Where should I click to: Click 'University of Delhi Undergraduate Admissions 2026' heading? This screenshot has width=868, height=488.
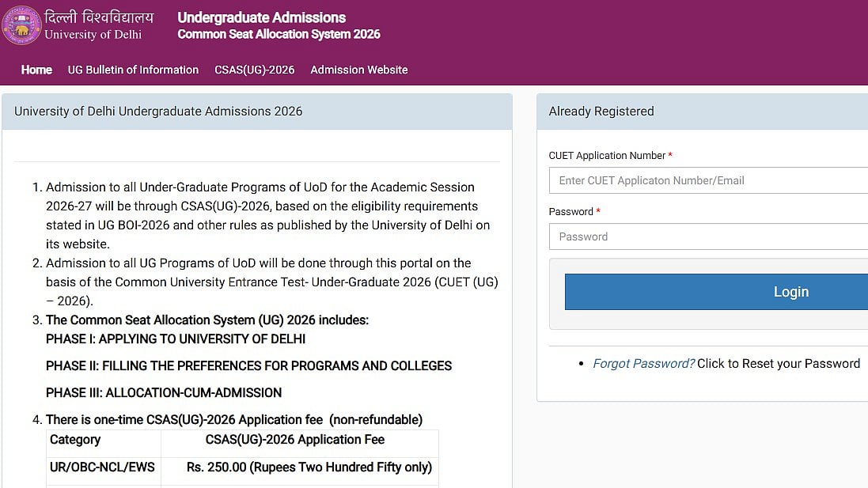point(158,112)
